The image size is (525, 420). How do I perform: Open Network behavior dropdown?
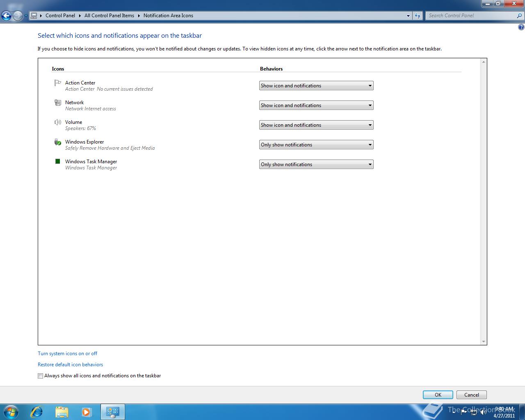[316, 105]
